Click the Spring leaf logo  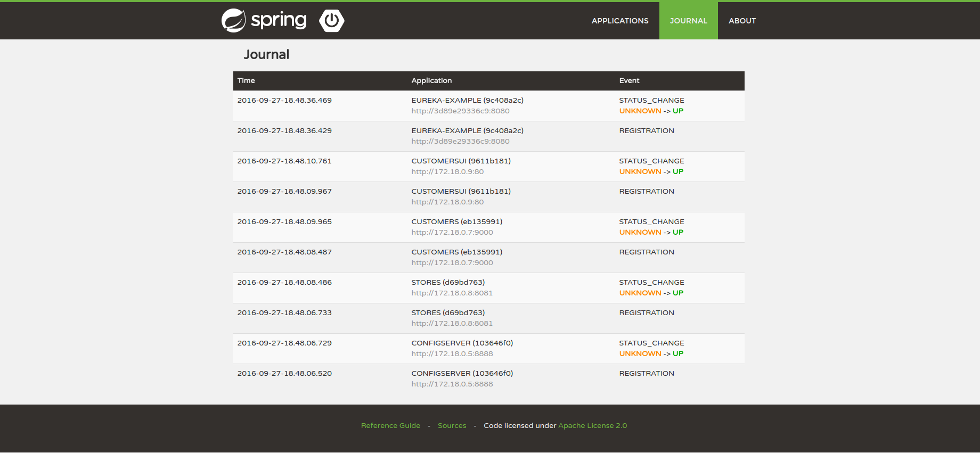coord(234,21)
